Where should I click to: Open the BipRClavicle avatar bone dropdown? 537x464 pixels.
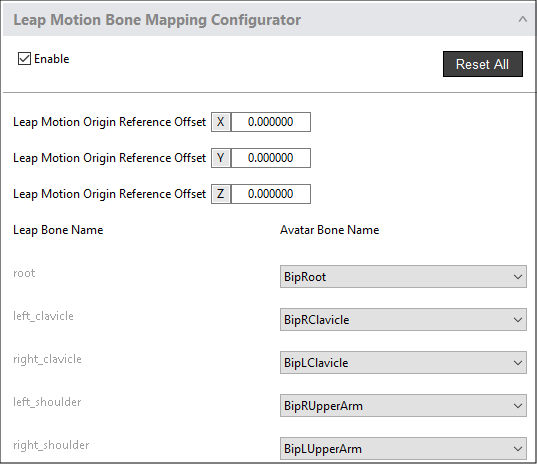coord(403,319)
